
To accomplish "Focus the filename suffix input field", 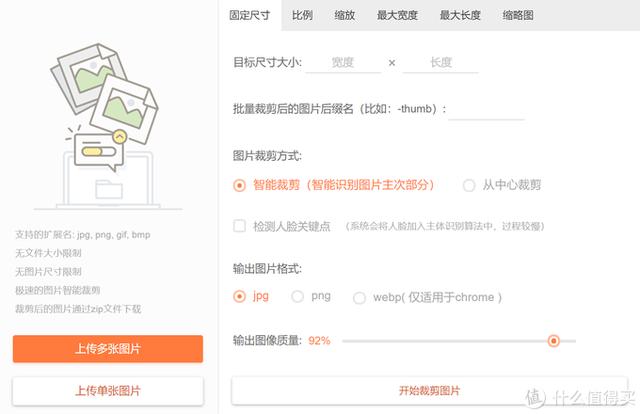I will click(486, 109).
